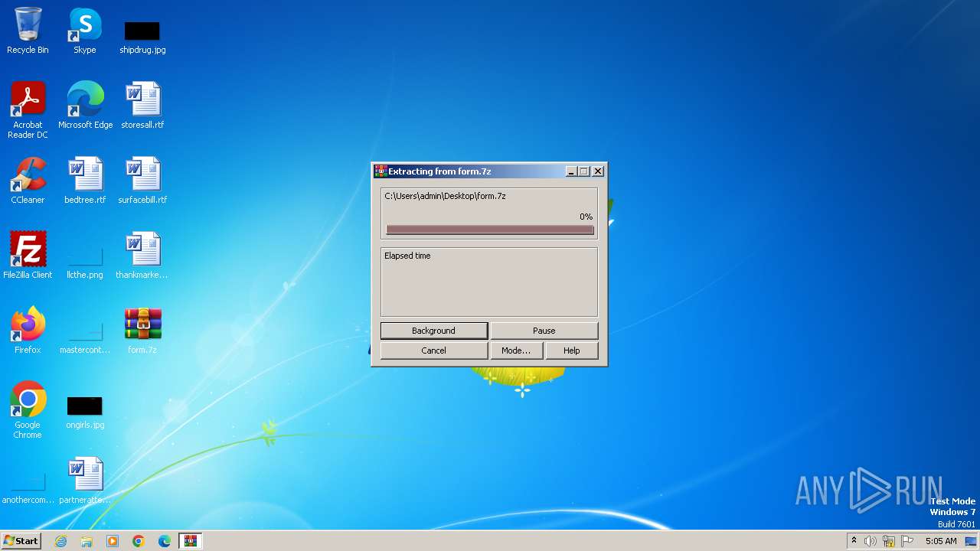Select the surfacebill.rtf document
Image resolution: width=980 pixels, height=551 pixels.
[x=142, y=180]
